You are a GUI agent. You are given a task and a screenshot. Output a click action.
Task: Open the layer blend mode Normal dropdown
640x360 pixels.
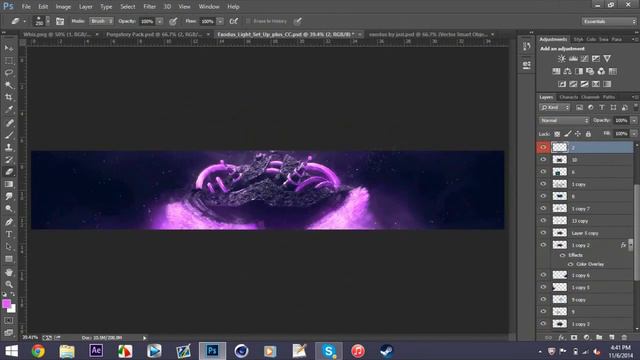click(x=564, y=120)
